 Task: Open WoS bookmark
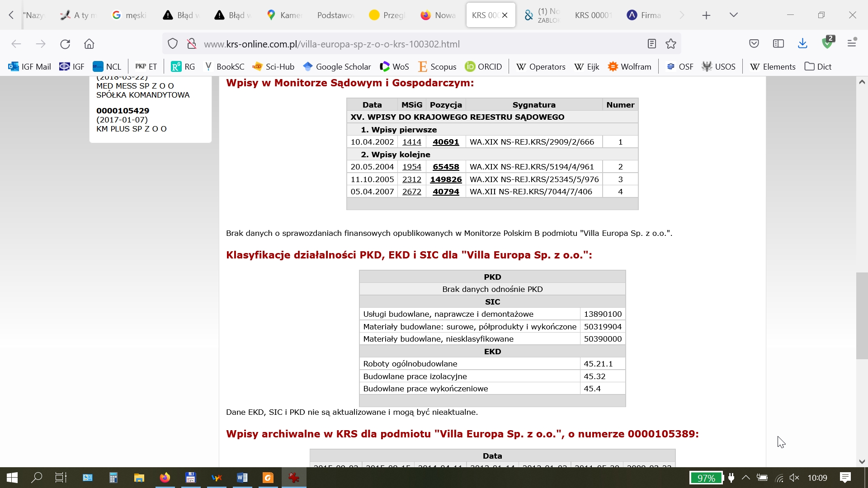tap(394, 67)
